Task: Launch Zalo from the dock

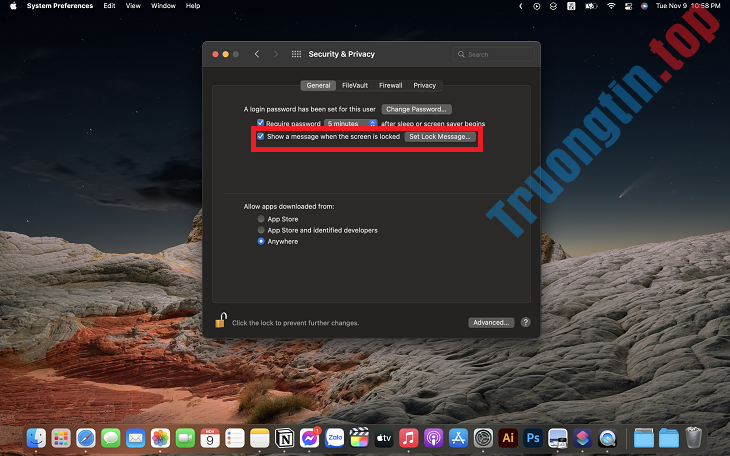Action: click(x=334, y=438)
